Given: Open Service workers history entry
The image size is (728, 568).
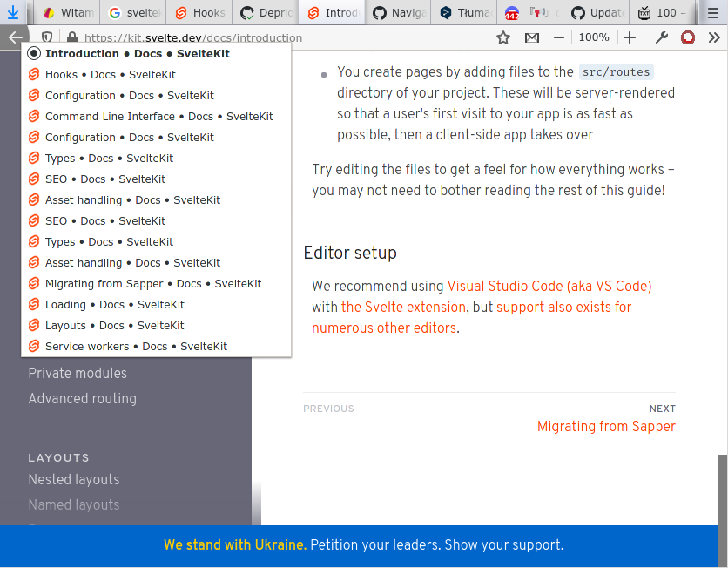Looking at the screenshot, I should pyautogui.click(x=156, y=347).
